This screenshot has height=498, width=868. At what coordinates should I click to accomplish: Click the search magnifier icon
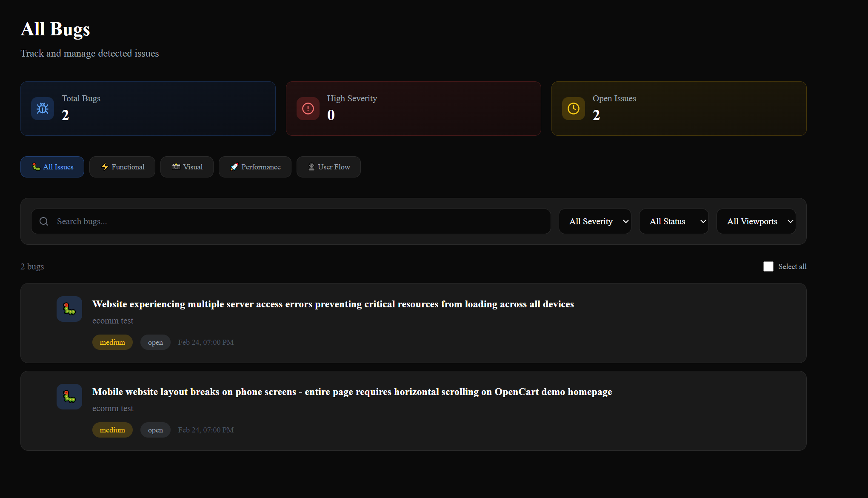point(44,221)
